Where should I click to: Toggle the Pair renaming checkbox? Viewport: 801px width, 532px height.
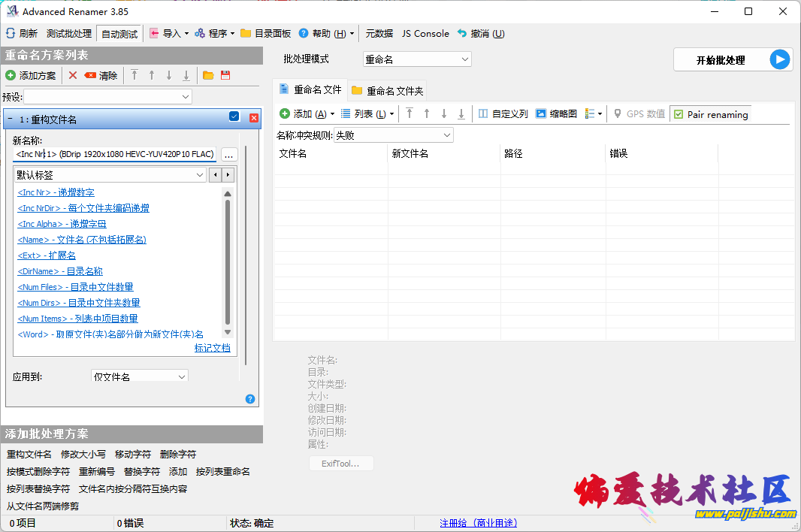tap(679, 114)
